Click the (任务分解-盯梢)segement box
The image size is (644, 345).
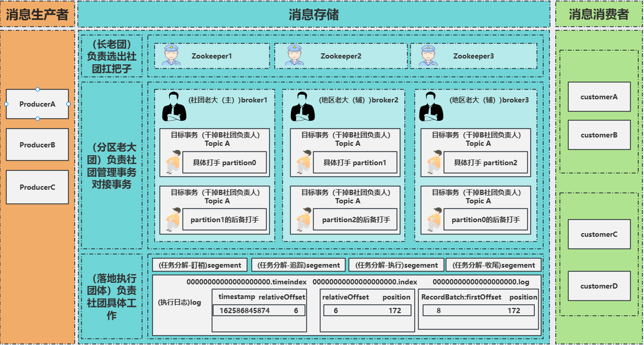tap(200, 265)
